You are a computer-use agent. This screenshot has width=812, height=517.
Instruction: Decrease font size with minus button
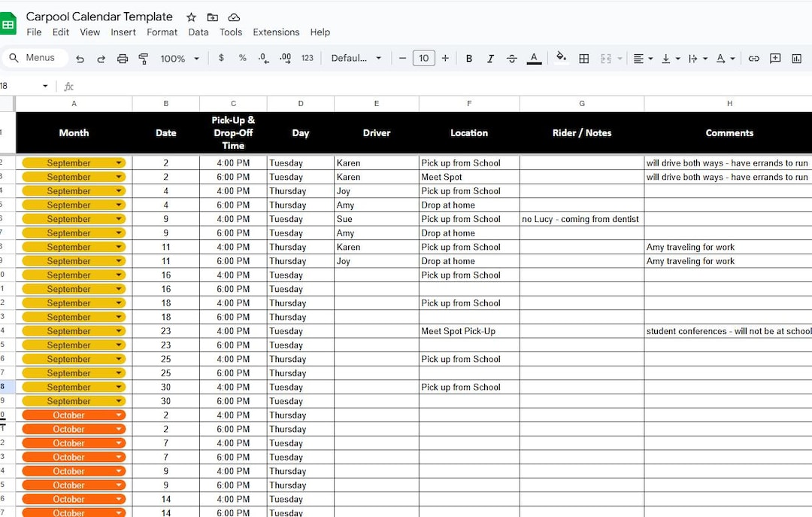[402, 58]
